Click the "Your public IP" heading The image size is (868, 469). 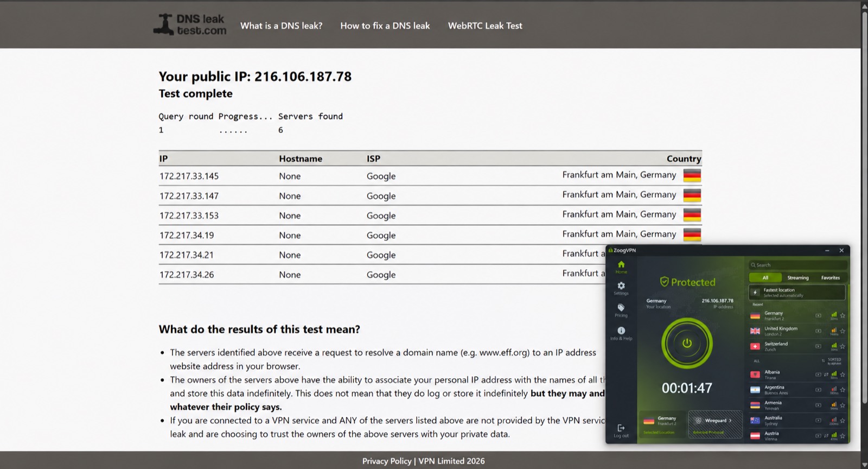coord(255,77)
